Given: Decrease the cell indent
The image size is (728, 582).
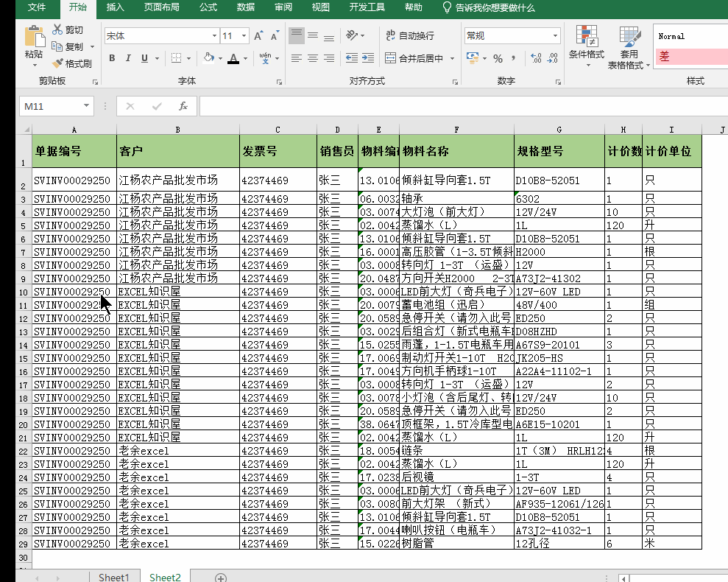Looking at the screenshot, I should (352, 58).
